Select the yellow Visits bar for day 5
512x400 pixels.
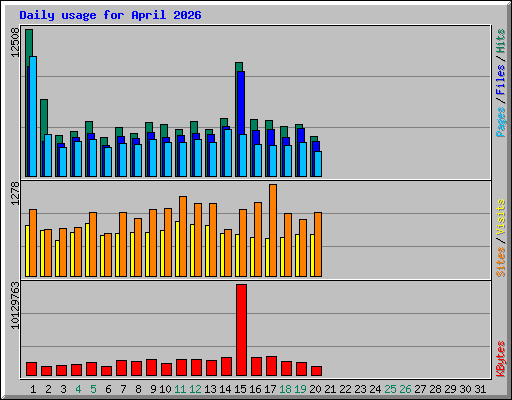pyautogui.click(x=87, y=250)
